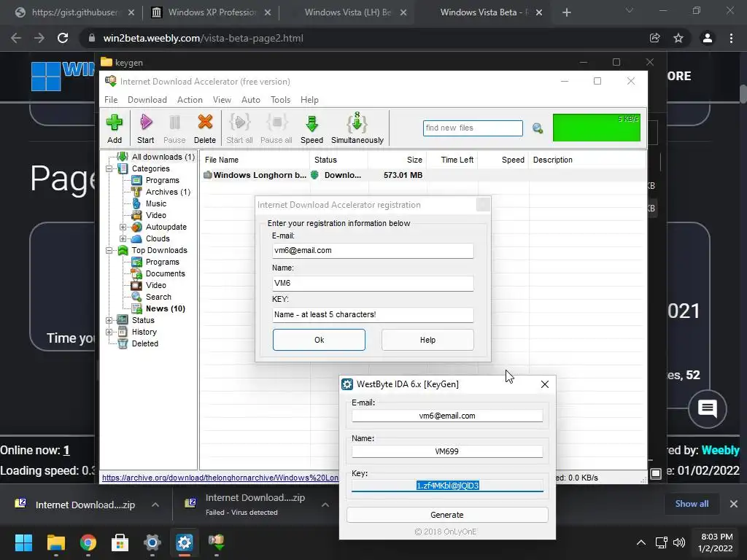Reload the page in Chrome

(63, 38)
